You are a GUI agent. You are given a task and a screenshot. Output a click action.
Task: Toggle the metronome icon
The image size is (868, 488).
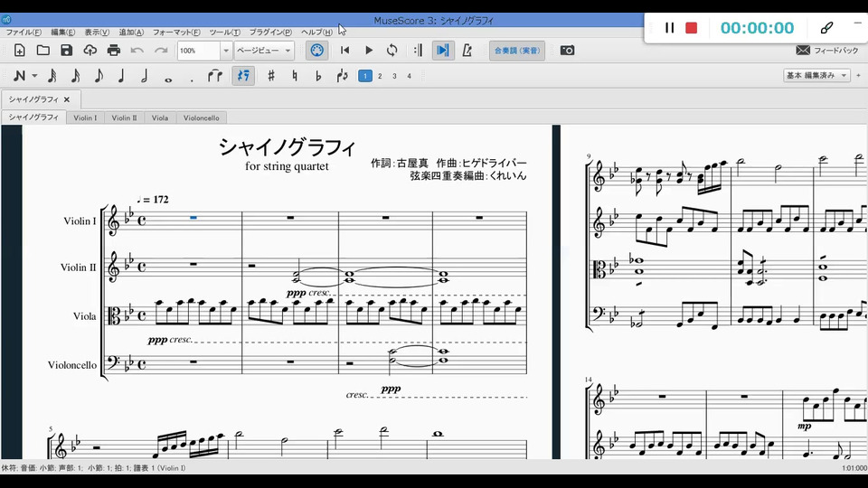[x=467, y=51]
